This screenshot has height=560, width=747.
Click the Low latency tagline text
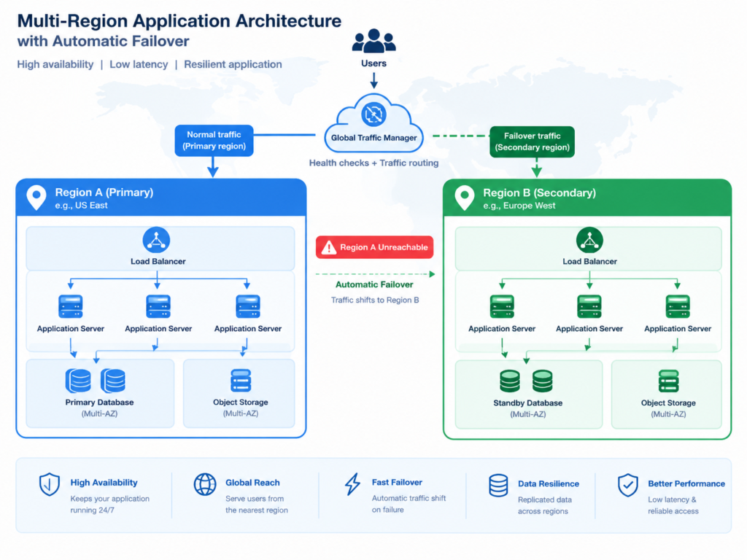[x=139, y=64]
